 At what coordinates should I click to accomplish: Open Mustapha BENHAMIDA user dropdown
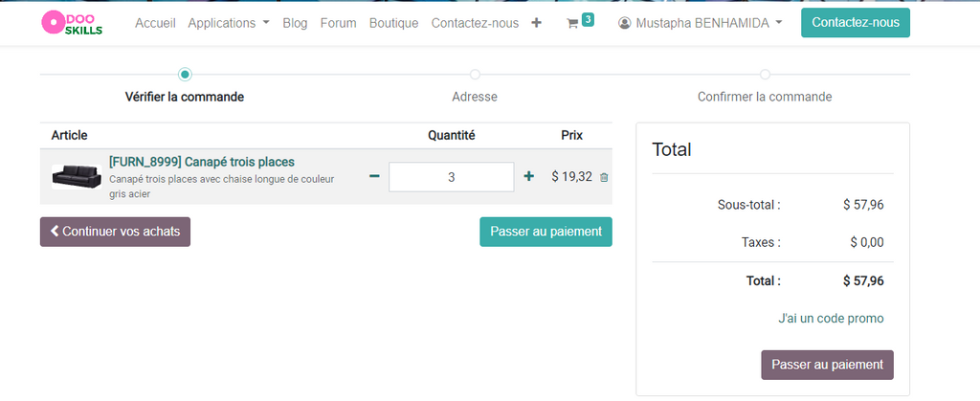(x=709, y=23)
